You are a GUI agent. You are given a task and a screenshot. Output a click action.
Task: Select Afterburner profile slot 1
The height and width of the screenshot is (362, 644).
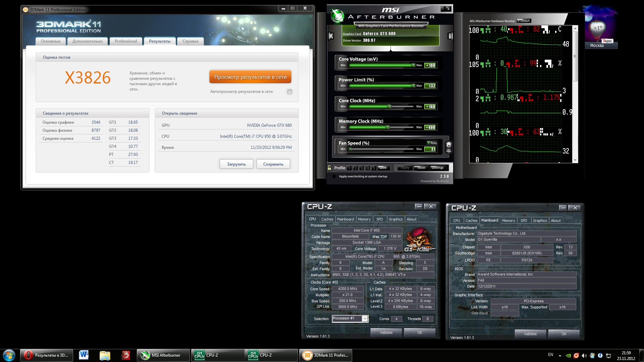[x=350, y=168]
